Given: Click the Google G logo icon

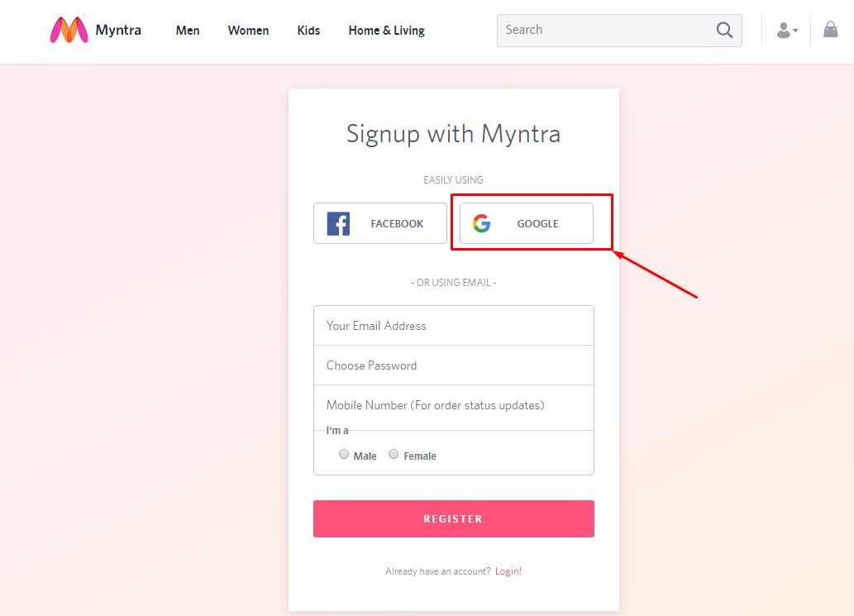Looking at the screenshot, I should coord(481,223).
